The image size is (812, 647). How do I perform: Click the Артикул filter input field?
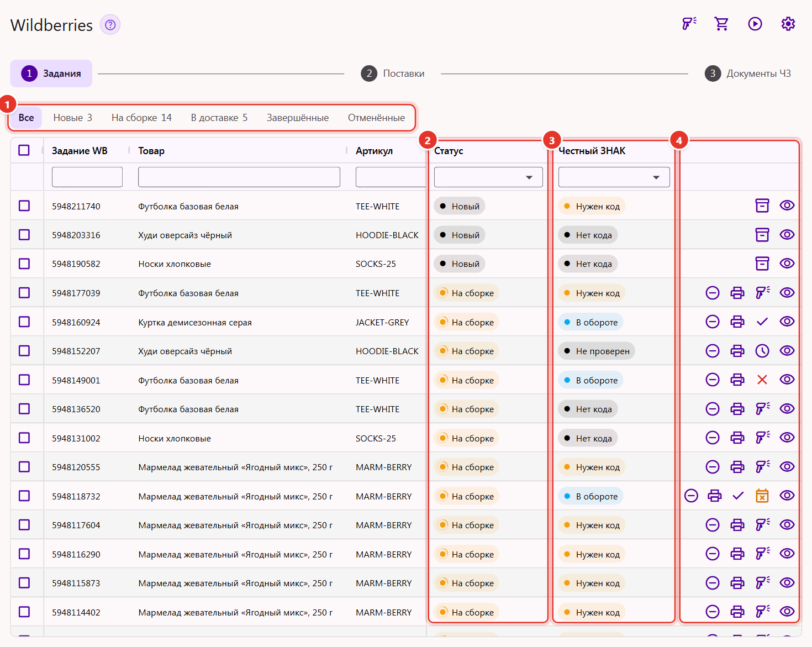(x=391, y=177)
